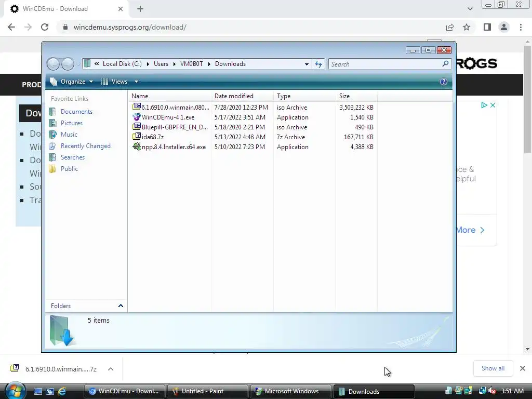Open the Organize menu
Viewport: 532px width, 399px height.
click(x=72, y=82)
